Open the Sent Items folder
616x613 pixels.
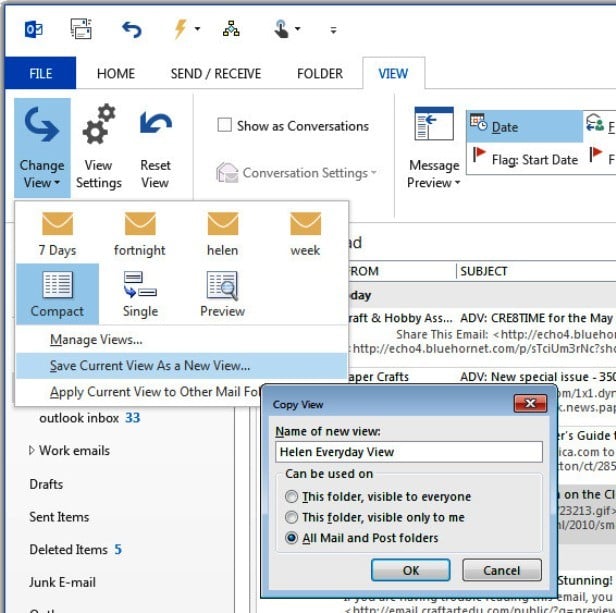pos(59,517)
